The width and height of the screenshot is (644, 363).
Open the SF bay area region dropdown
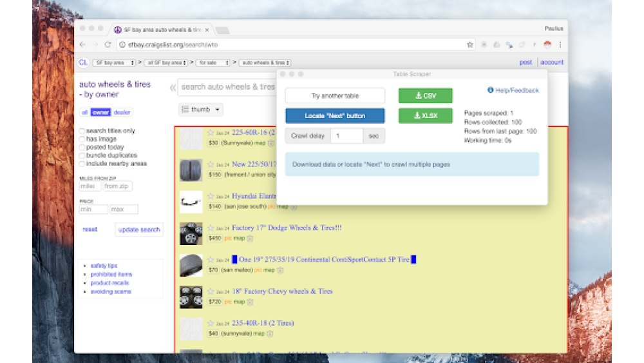114,63
